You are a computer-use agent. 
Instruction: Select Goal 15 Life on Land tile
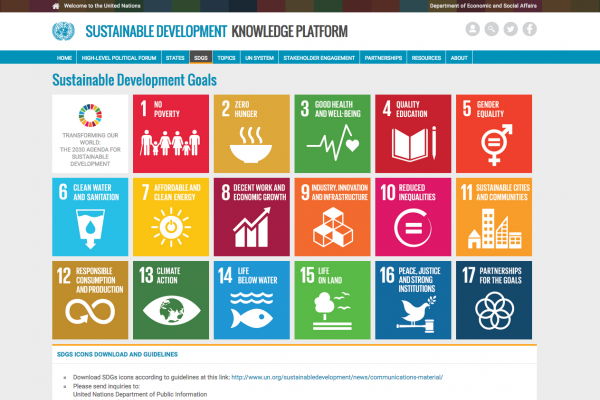(x=333, y=300)
